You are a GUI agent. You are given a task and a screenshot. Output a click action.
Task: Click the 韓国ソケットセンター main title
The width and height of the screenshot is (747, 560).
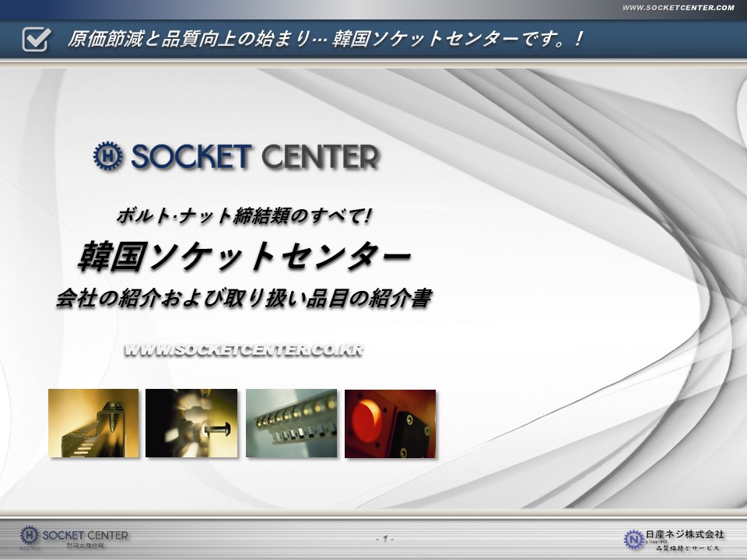(245, 256)
